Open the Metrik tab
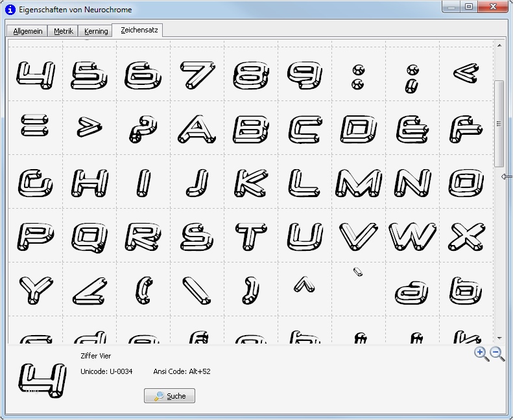 click(64, 31)
